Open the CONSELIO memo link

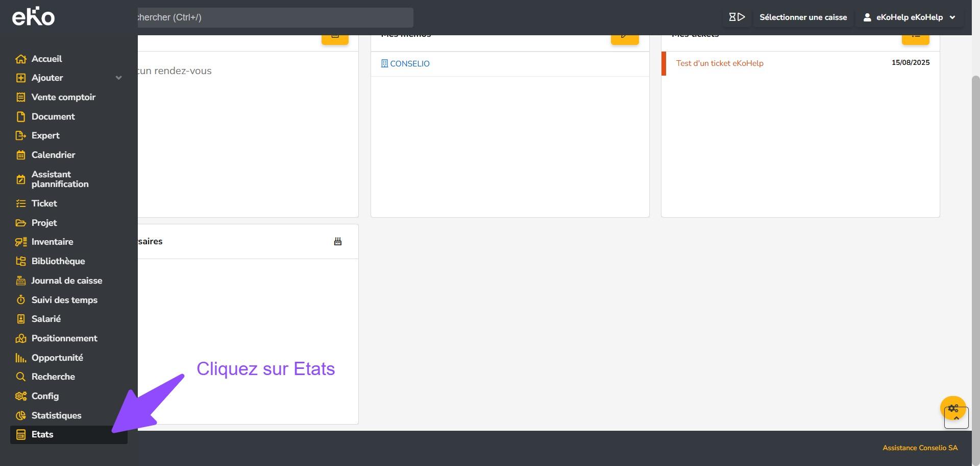pyautogui.click(x=409, y=64)
